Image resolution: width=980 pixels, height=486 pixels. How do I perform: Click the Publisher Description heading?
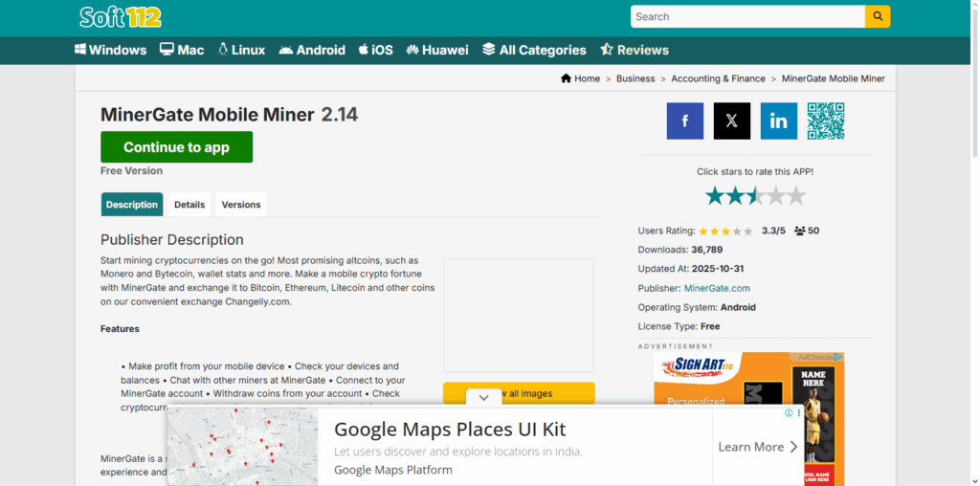(x=172, y=240)
